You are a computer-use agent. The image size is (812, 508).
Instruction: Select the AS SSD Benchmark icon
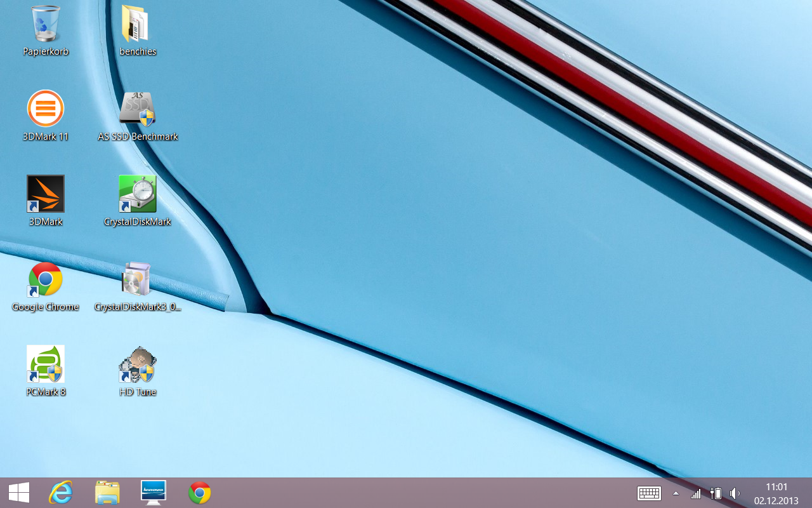138,109
